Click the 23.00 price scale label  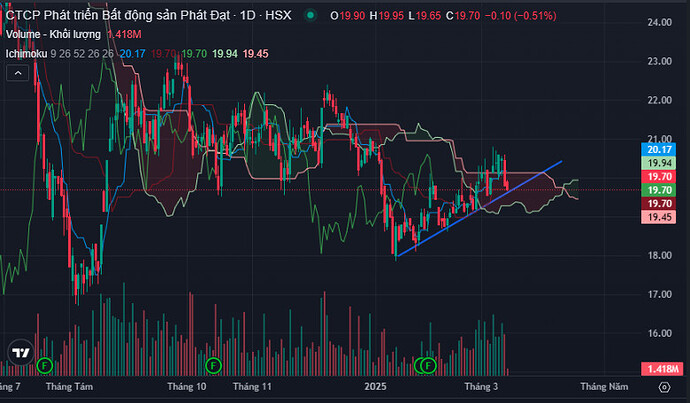point(660,61)
